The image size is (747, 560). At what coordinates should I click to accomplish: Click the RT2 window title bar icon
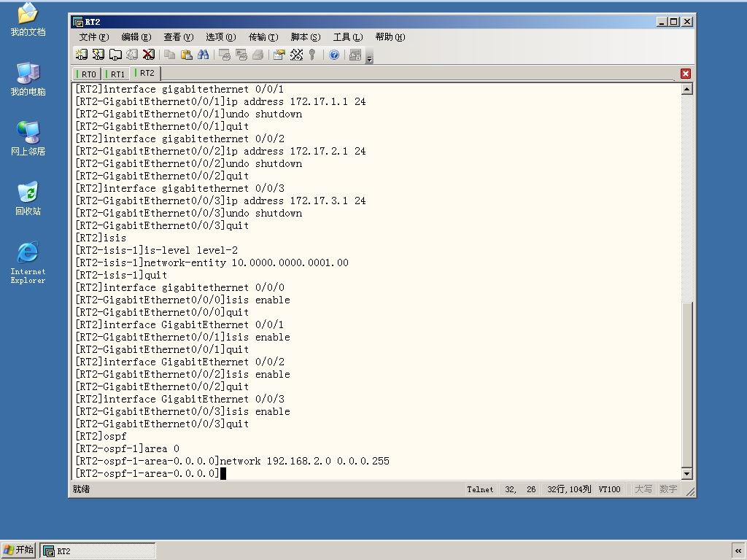(77, 22)
